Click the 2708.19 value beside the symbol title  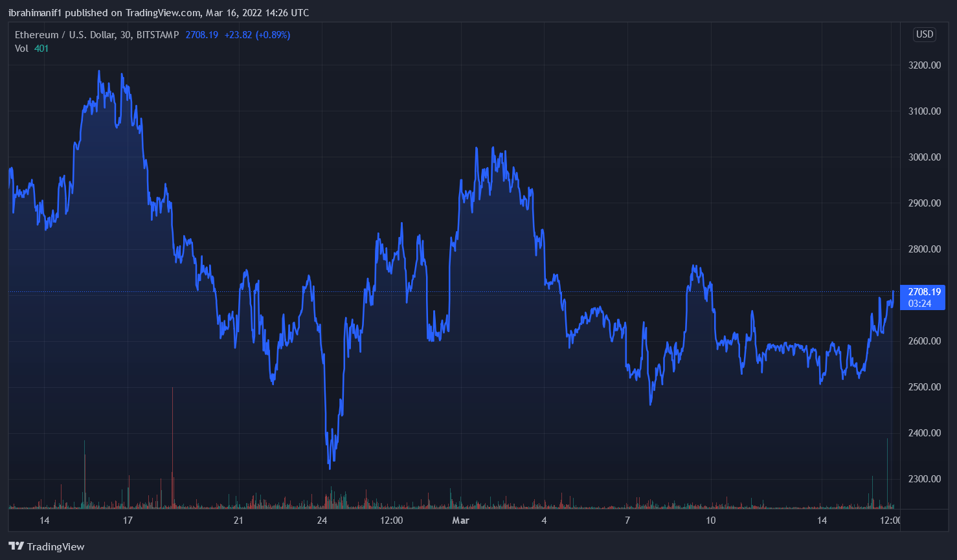pyautogui.click(x=201, y=35)
